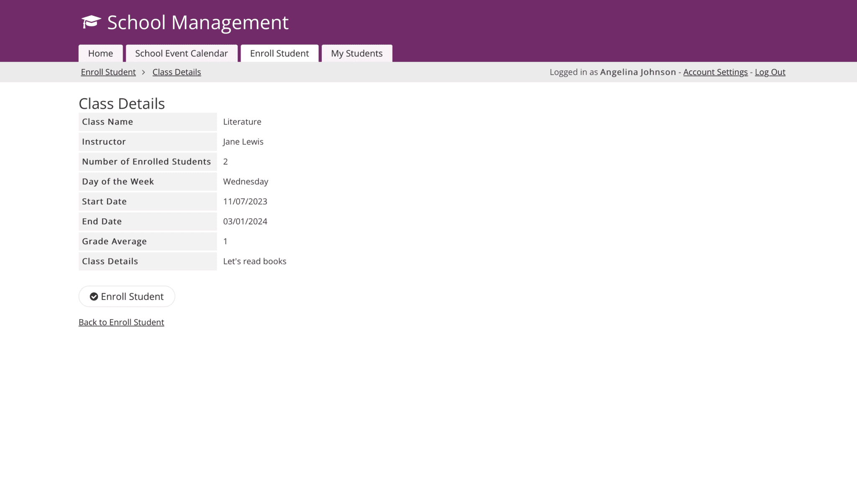
Task: Click the Class Details page heading
Action: [x=121, y=103]
